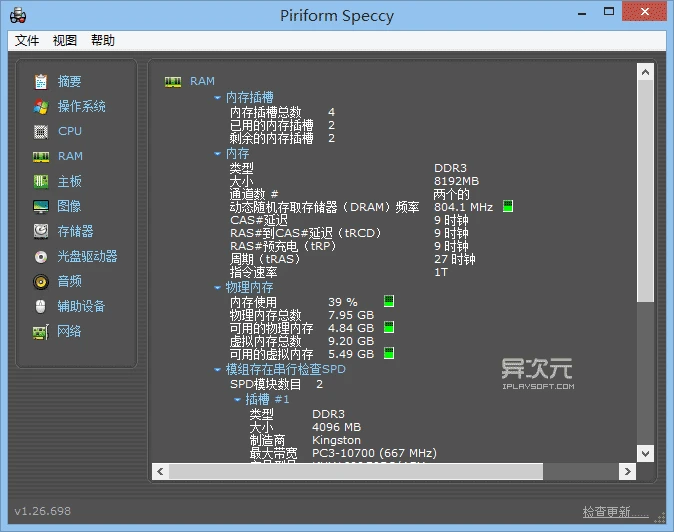Click the RAM memory stick sidebar icon
Screen dimensions: 674x532
(41, 157)
